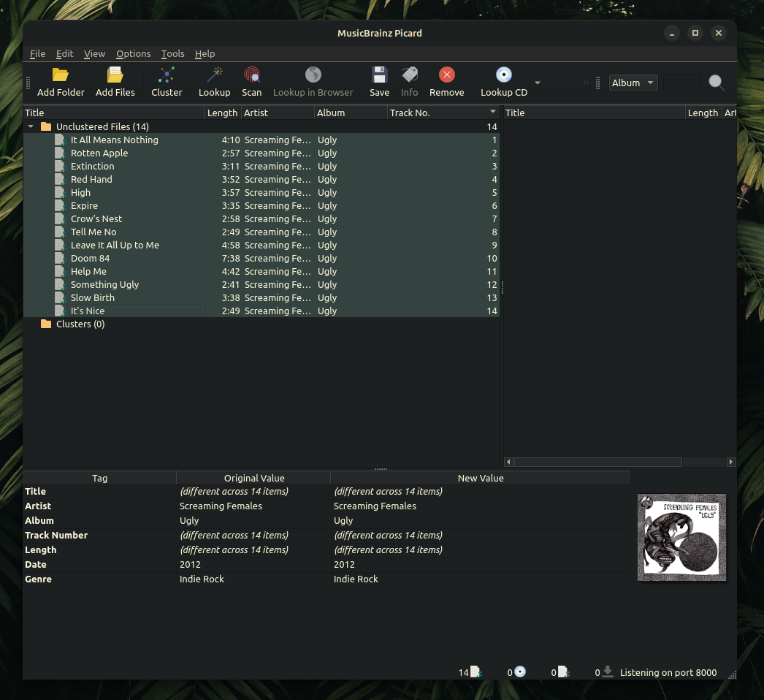Click the right pane Length column header
This screenshot has height=700, width=764.
(x=703, y=113)
